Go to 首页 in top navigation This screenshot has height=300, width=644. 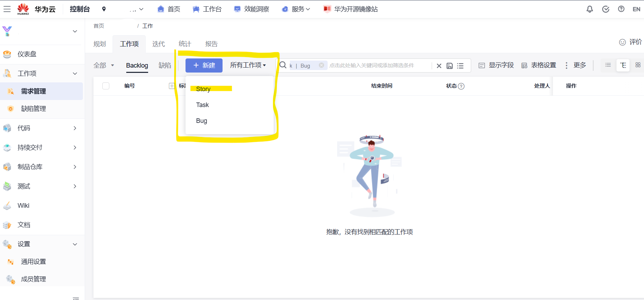(169, 9)
